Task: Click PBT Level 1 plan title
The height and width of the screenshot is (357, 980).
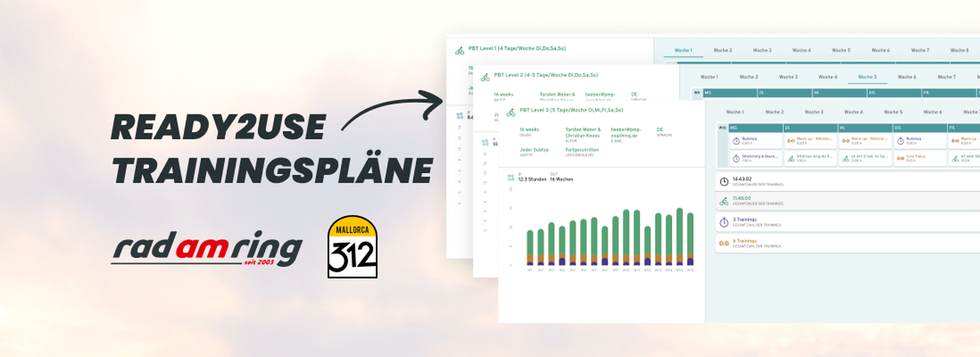Action: point(517,48)
